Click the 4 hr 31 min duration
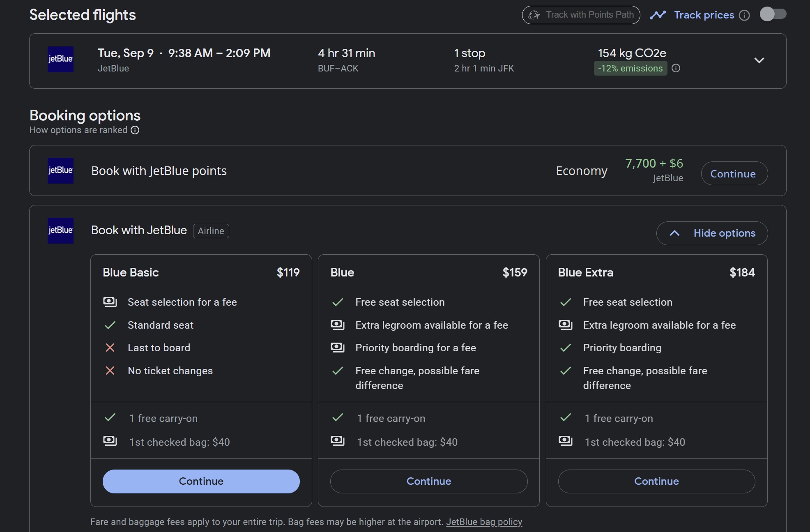Viewport: 810px width, 532px height. 346,53
